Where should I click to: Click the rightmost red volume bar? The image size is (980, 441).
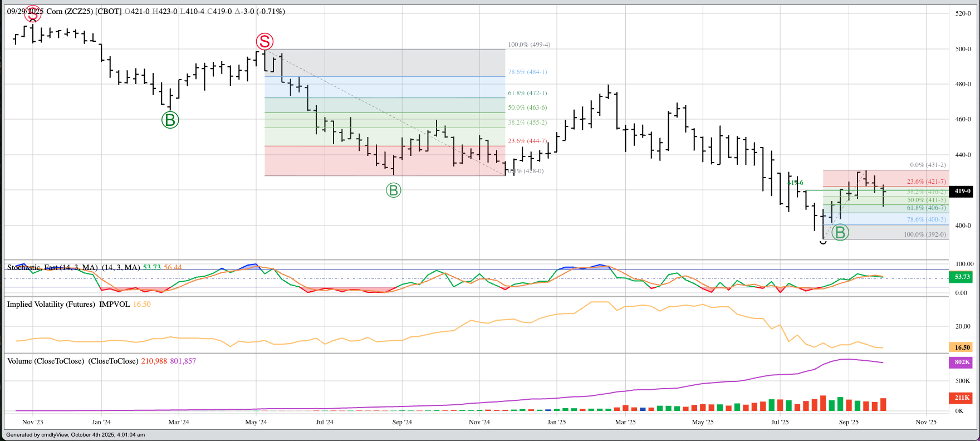coord(883,404)
